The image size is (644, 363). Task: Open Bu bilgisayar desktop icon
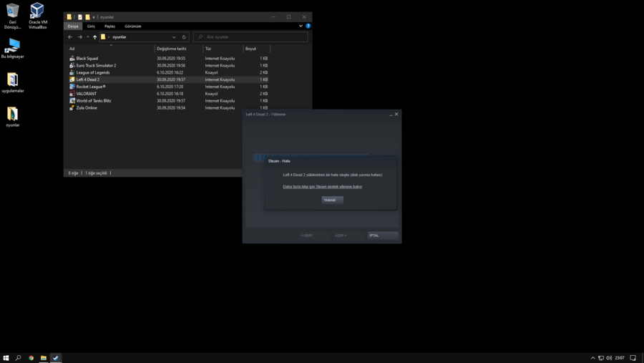tap(13, 48)
